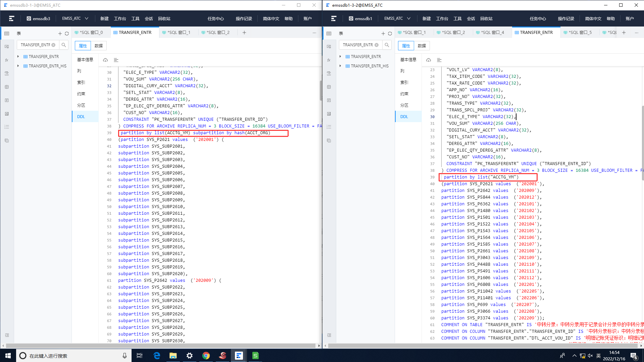Switch to *SQL 窗口_4 tab in right window
This screenshot has width=644, height=362.
click(490, 33)
